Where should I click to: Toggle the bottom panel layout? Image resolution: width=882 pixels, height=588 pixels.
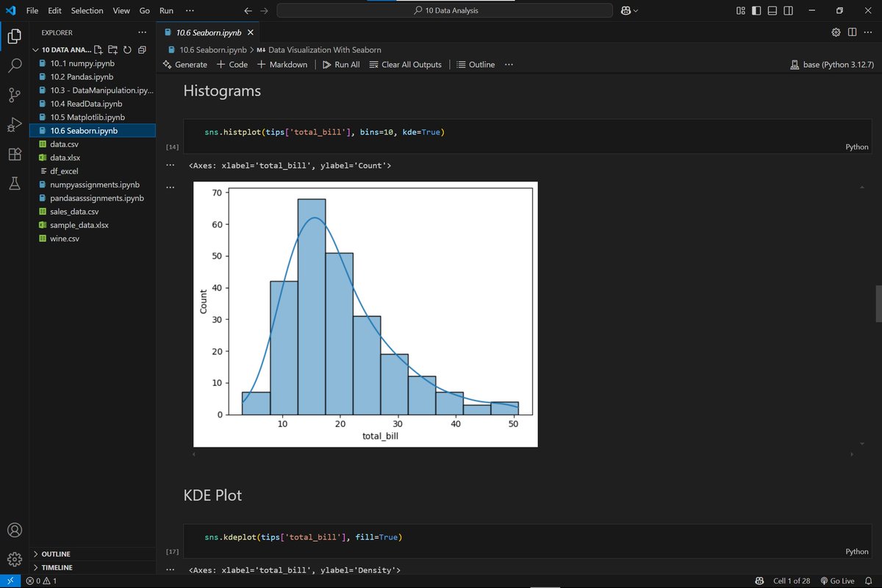(x=772, y=11)
